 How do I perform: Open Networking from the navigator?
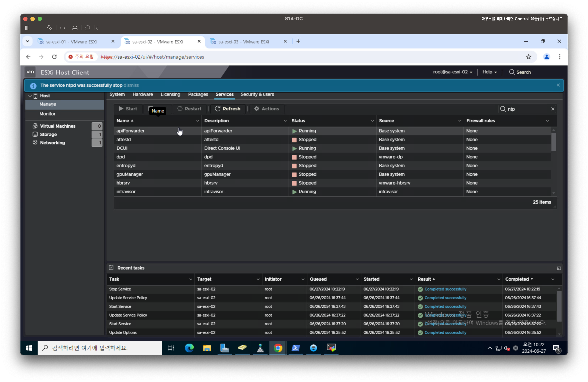click(52, 143)
